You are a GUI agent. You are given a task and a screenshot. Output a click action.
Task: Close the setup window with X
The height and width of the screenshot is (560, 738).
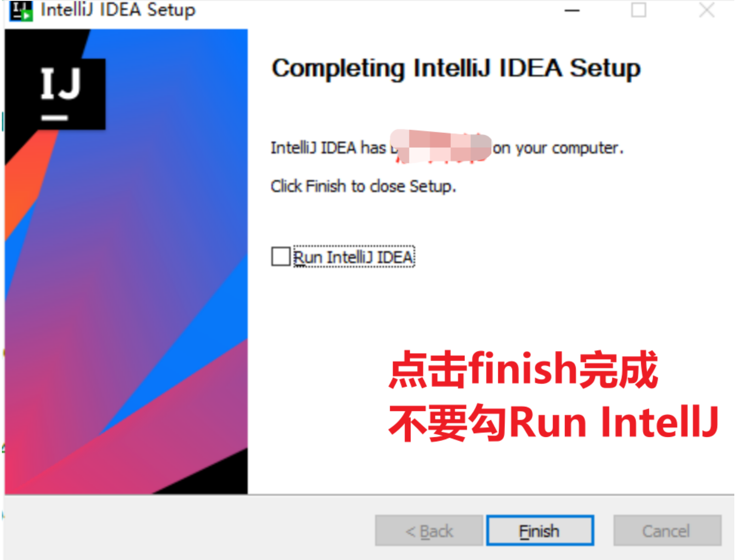[707, 10]
